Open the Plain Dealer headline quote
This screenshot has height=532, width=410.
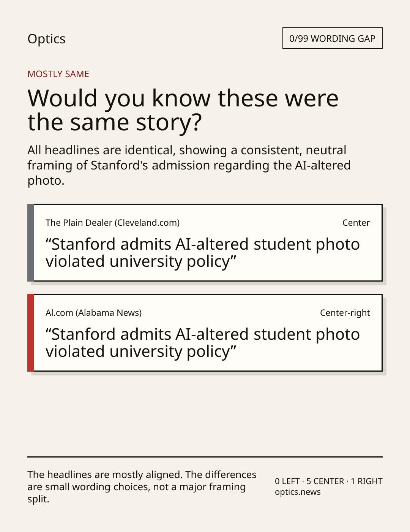[203, 253]
